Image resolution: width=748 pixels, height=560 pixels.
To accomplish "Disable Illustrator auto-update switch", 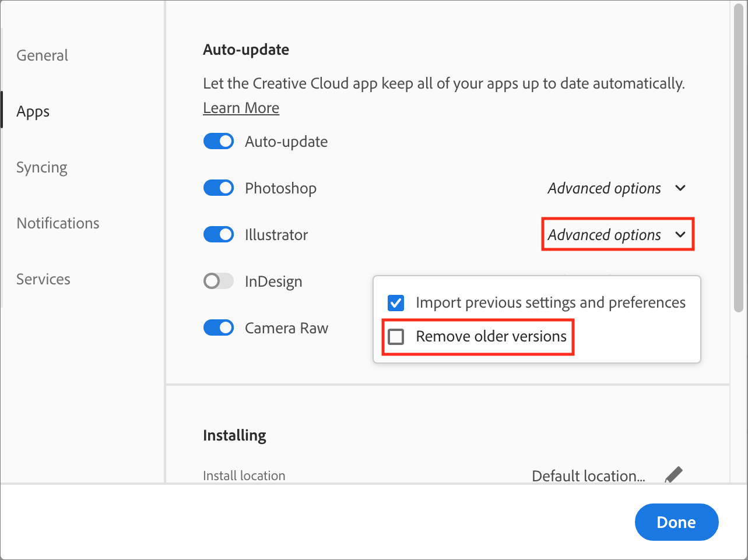I will click(219, 235).
